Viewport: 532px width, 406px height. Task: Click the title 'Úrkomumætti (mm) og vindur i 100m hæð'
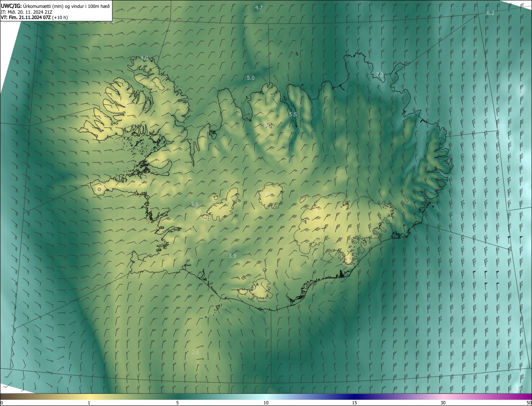coord(66,6)
